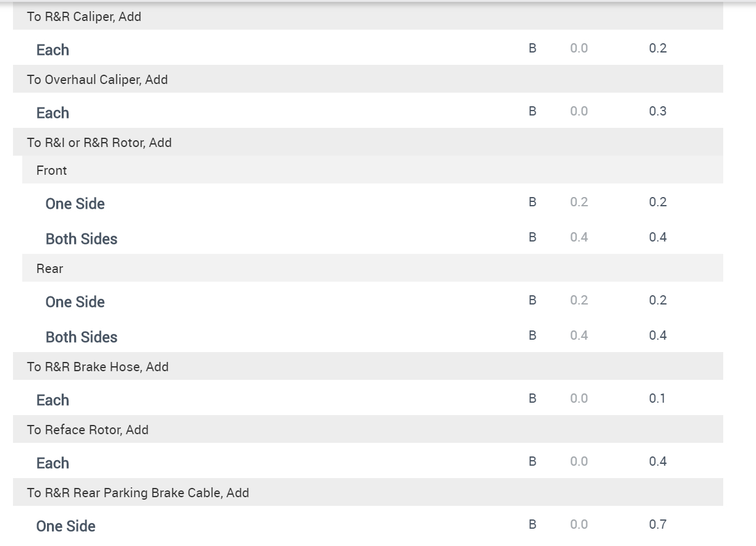Click the 0.7 value for Parking Brake Cable
756x546 pixels.
pyautogui.click(x=658, y=524)
